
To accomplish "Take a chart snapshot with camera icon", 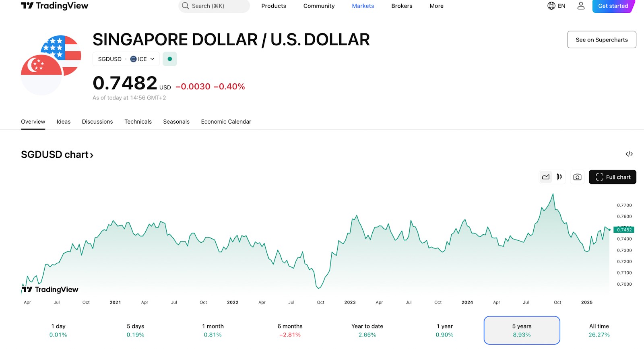I will point(577,177).
